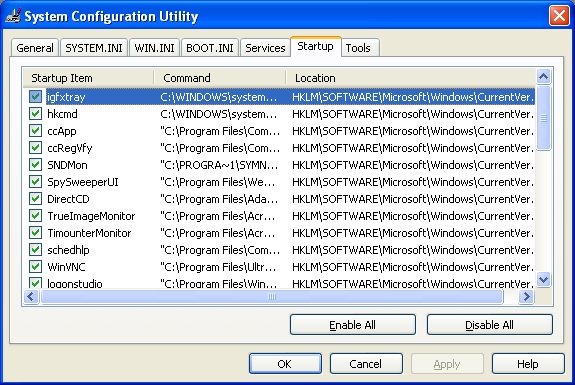Click the schedhlp registry location cell

[413, 250]
